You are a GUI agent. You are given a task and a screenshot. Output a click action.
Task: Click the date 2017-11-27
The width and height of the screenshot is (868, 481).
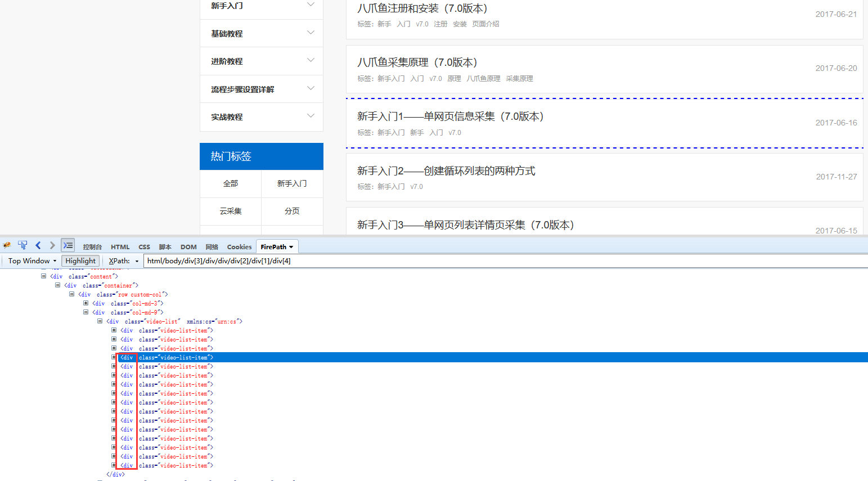[x=836, y=177]
